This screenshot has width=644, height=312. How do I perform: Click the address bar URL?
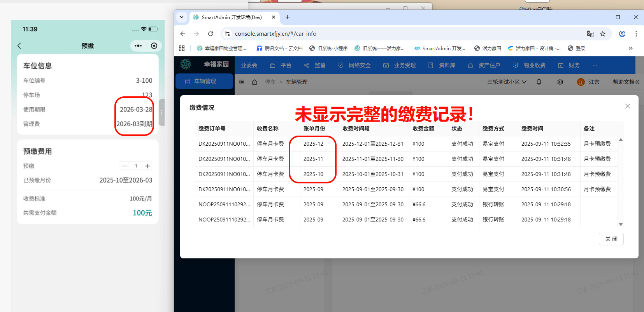pyautogui.click(x=275, y=34)
